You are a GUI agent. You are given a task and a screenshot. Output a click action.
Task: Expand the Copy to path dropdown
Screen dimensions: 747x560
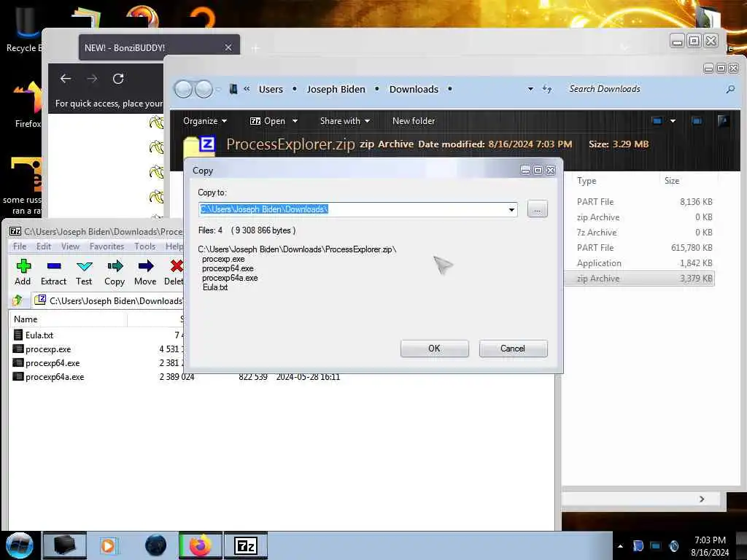[x=511, y=209]
